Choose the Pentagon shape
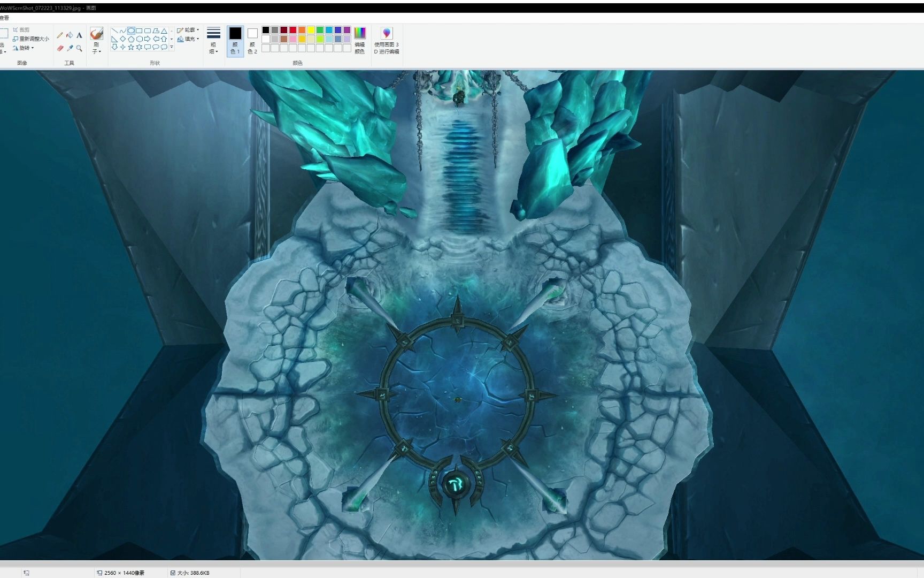This screenshot has width=924, height=578. click(x=131, y=39)
